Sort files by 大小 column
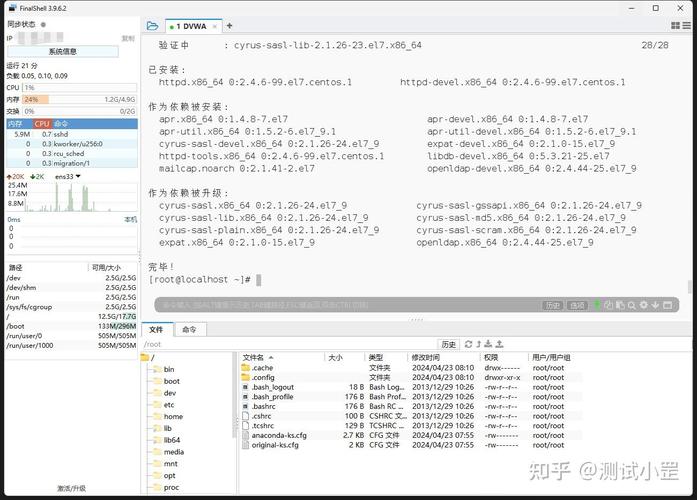This screenshot has height=500, width=697. 344,357
